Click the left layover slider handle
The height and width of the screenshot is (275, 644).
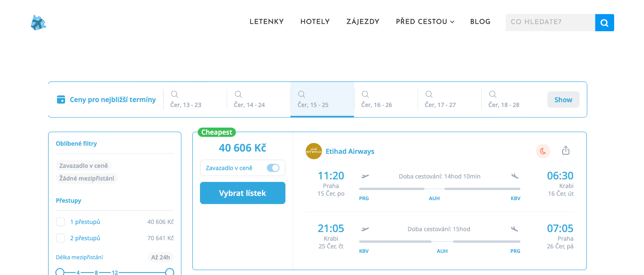(x=60, y=272)
